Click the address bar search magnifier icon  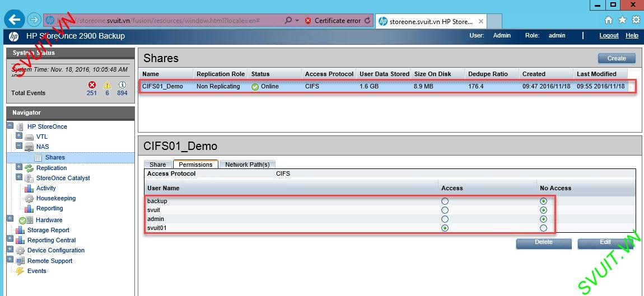coord(288,21)
